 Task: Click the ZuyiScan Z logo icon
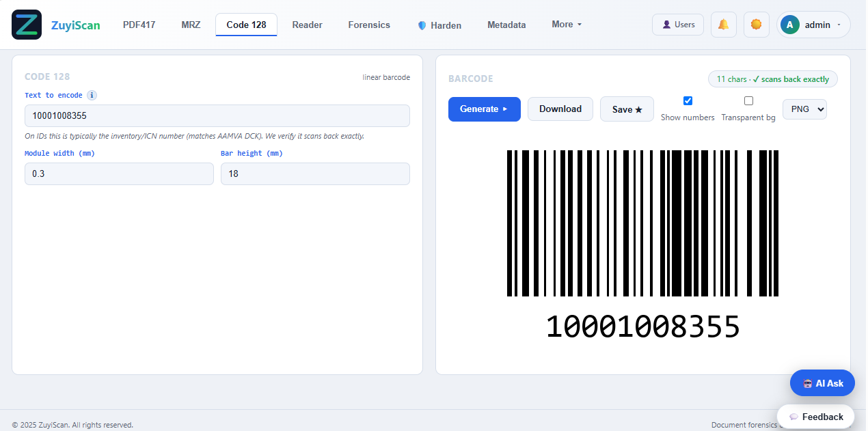click(x=27, y=25)
